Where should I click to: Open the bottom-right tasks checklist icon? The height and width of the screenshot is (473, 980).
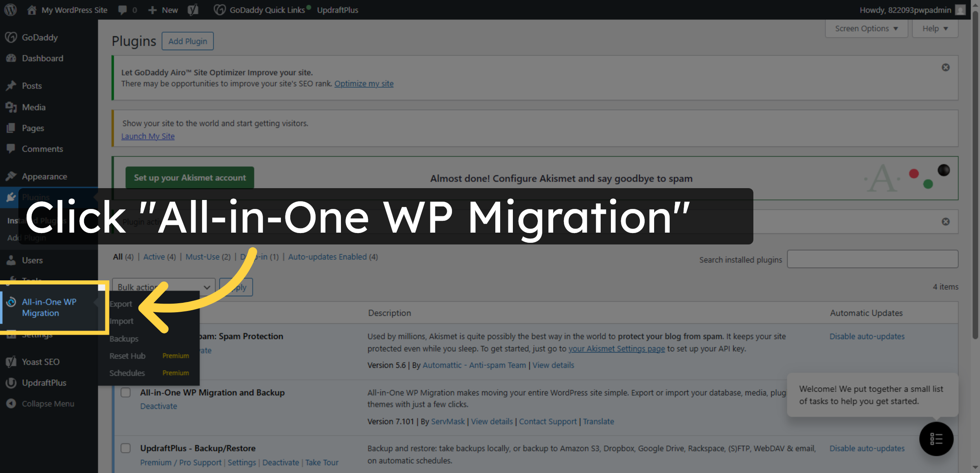936,439
